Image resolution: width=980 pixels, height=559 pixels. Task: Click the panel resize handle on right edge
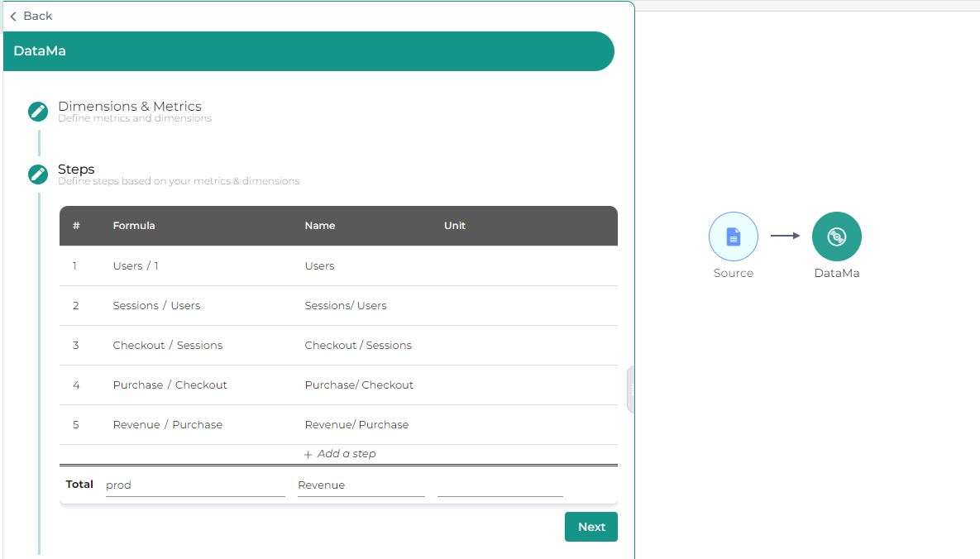pyautogui.click(x=631, y=389)
